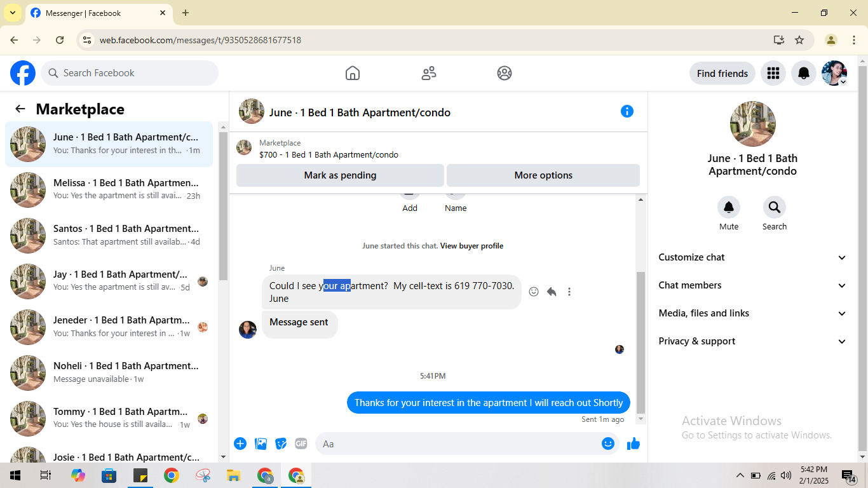The width and height of the screenshot is (868, 488).
Task: Open conversation information icon
Action: [x=627, y=111]
